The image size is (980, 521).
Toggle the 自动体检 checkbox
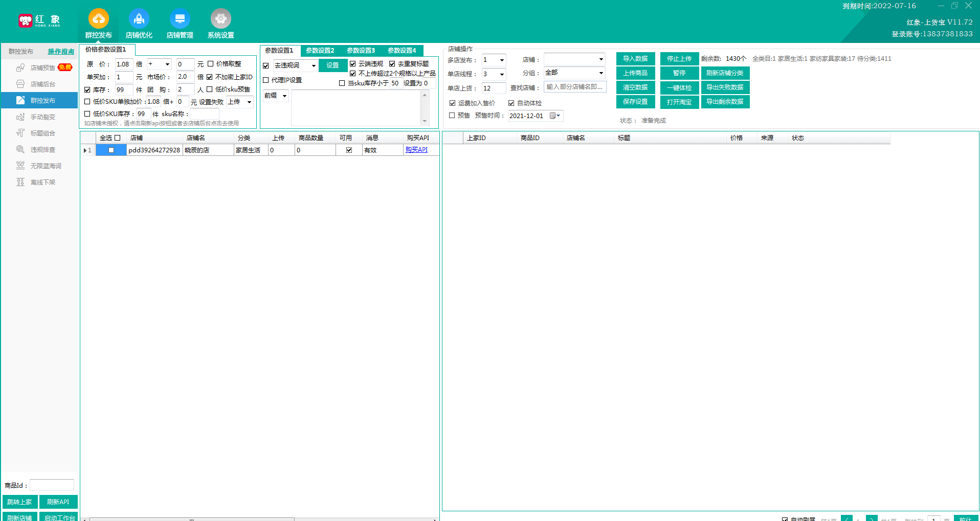click(511, 103)
